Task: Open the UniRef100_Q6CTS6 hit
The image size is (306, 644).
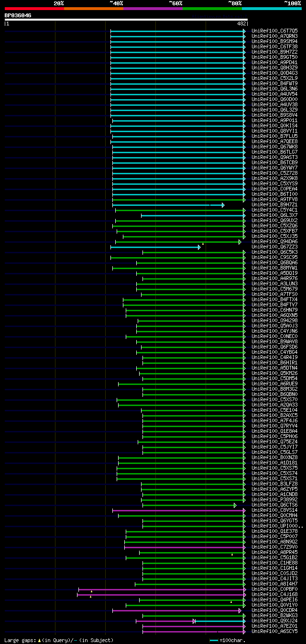Action: [x=274, y=505]
